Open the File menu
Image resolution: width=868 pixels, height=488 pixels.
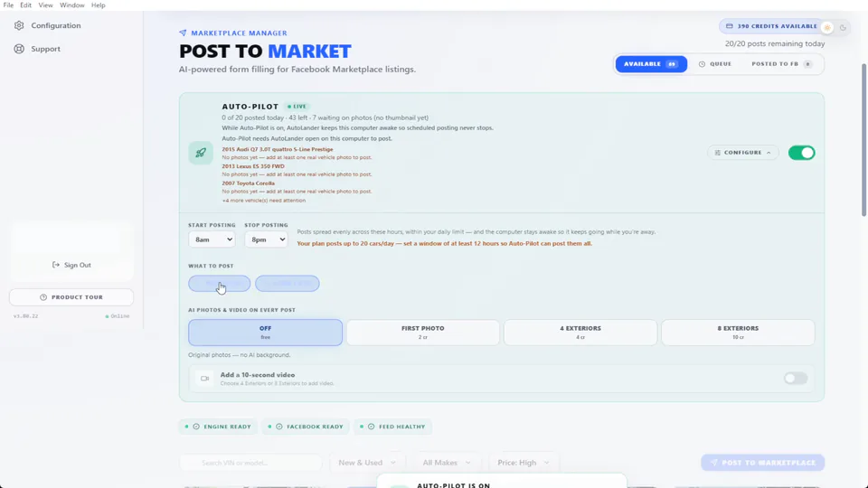tap(8, 5)
